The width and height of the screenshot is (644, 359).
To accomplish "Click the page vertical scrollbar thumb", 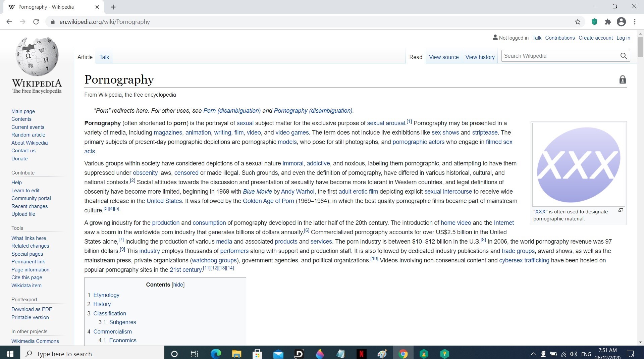I will 640,47.
